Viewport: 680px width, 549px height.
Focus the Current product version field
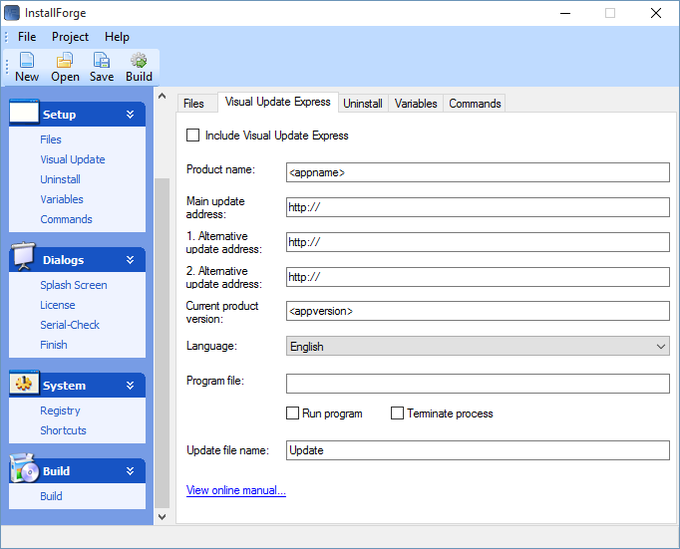click(477, 311)
